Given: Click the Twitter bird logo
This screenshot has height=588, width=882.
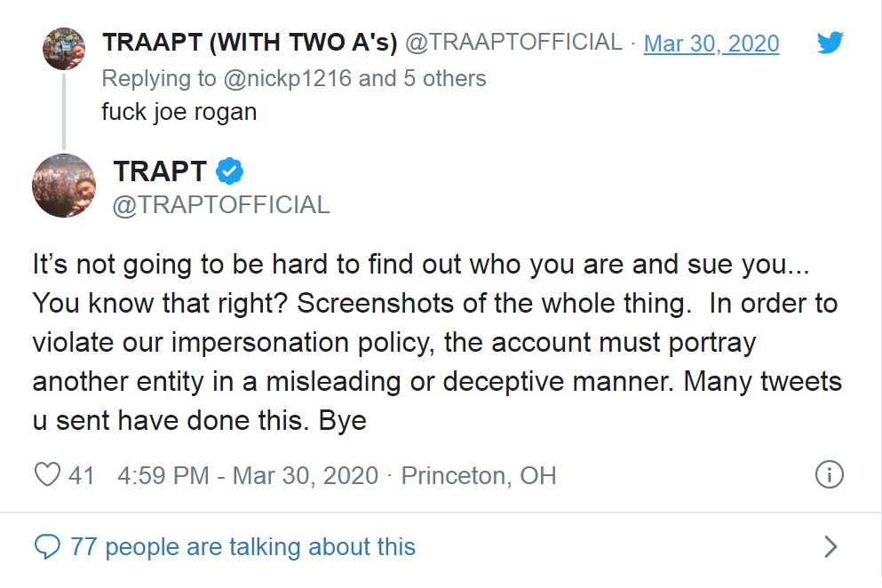Looking at the screenshot, I should point(830,43).
